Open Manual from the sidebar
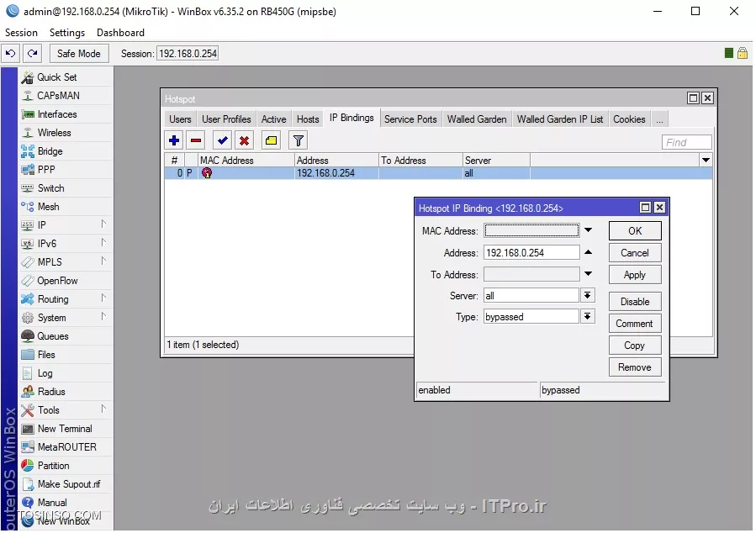 pos(65,503)
